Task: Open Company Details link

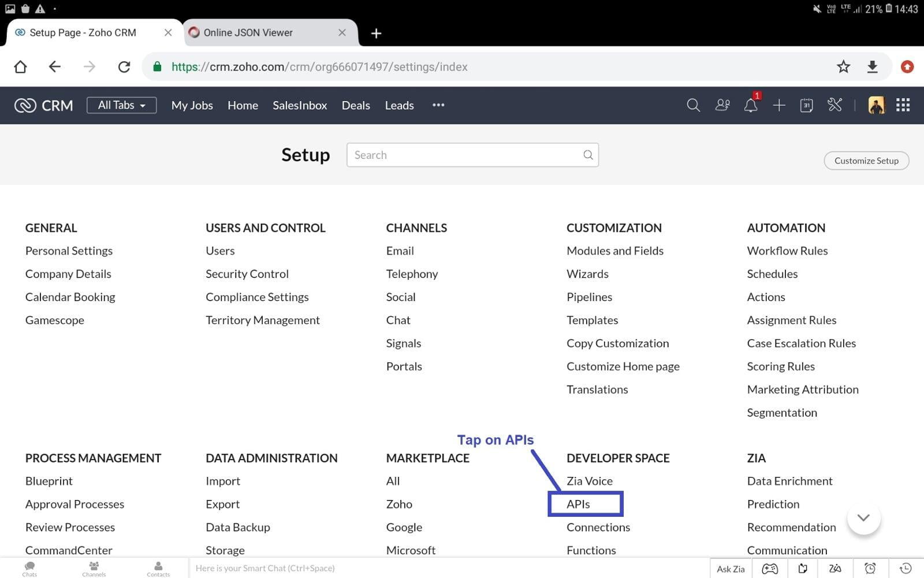Action: [x=68, y=274]
